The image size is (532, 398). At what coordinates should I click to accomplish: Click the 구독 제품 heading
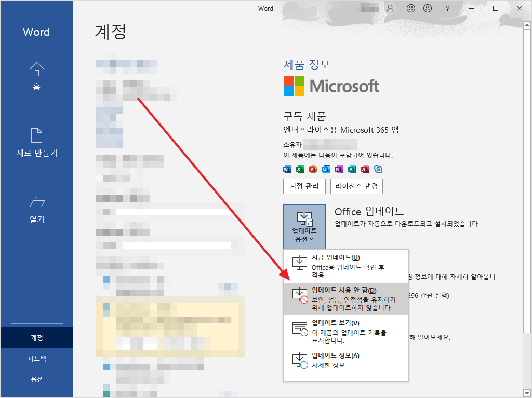(x=304, y=116)
